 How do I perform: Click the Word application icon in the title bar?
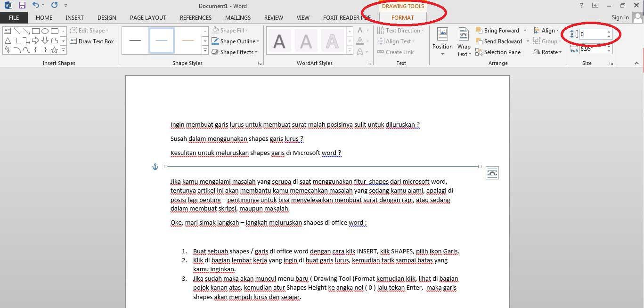8,6
